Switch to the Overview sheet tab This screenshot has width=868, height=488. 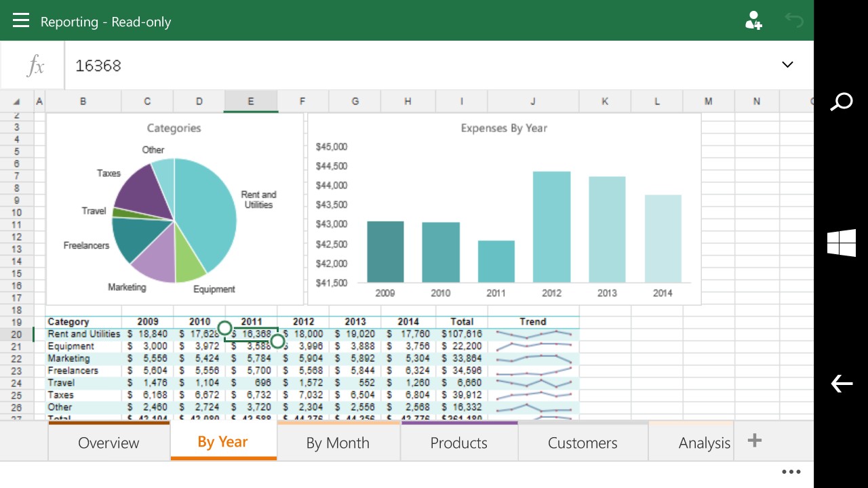point(108,442)
